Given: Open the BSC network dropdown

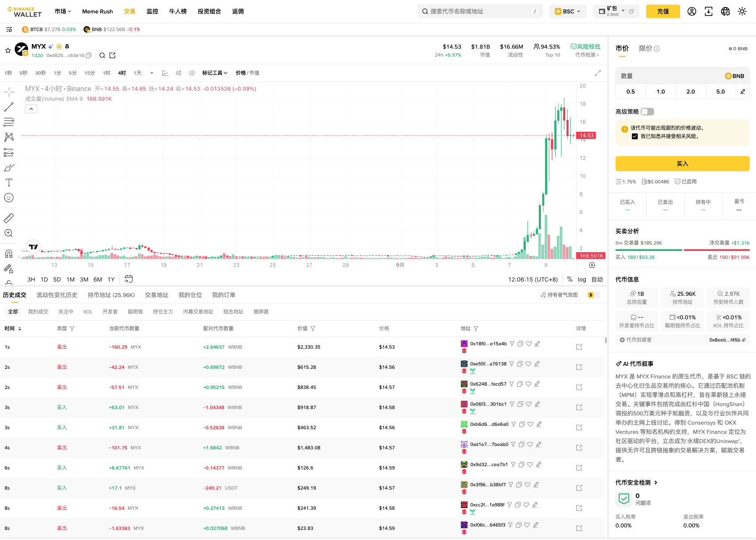Looking at the screenshot, I should [x=568, y=11].
